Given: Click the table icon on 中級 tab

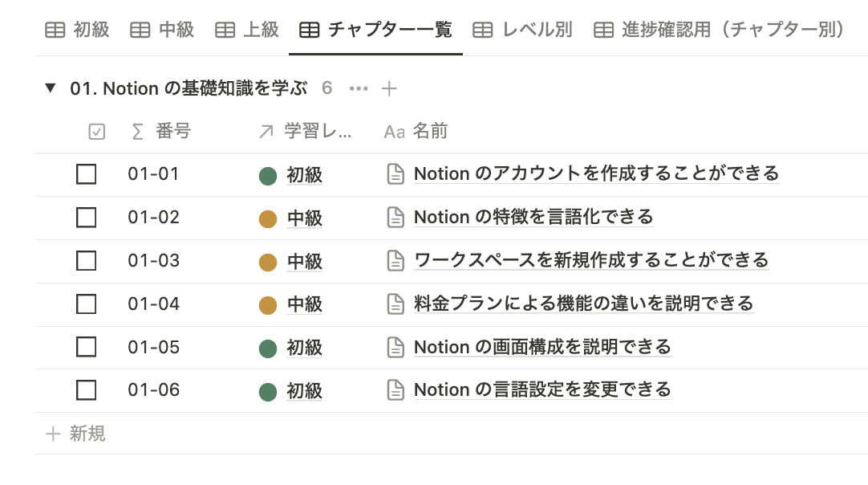Looking at the screenshot, I should click(x=140, y=30).
